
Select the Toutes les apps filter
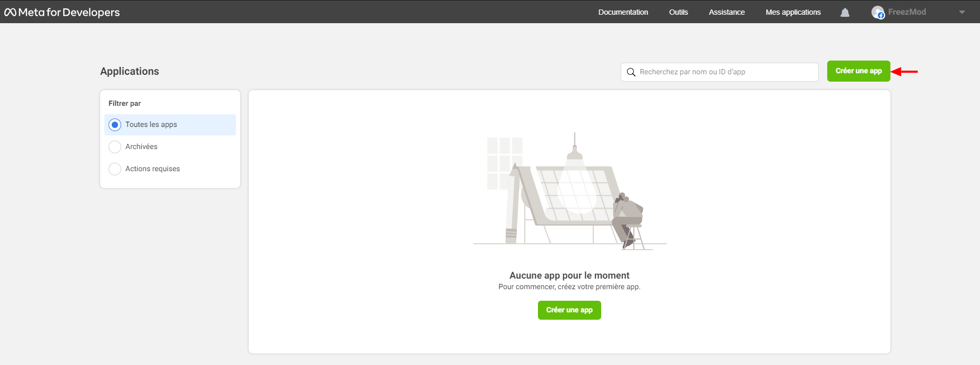pos(170,125)
